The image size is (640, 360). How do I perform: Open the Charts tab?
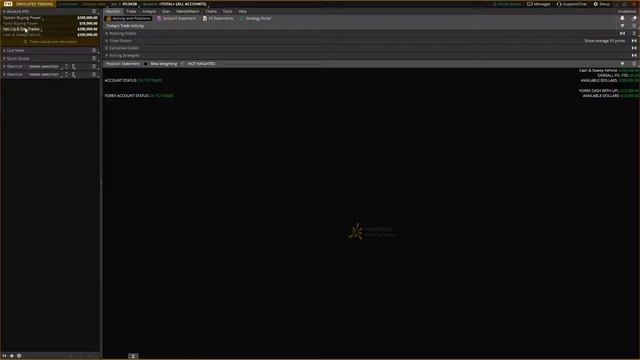point(211,11)
